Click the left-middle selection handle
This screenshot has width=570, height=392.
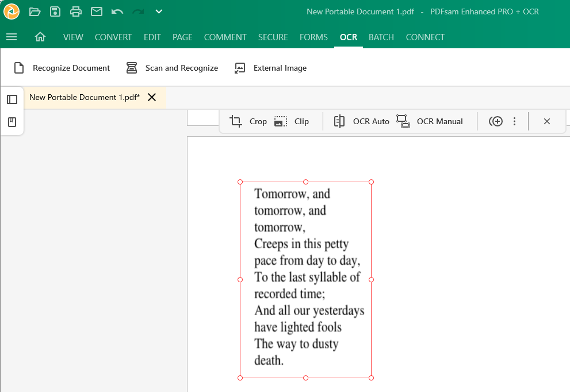pos(240,280)
